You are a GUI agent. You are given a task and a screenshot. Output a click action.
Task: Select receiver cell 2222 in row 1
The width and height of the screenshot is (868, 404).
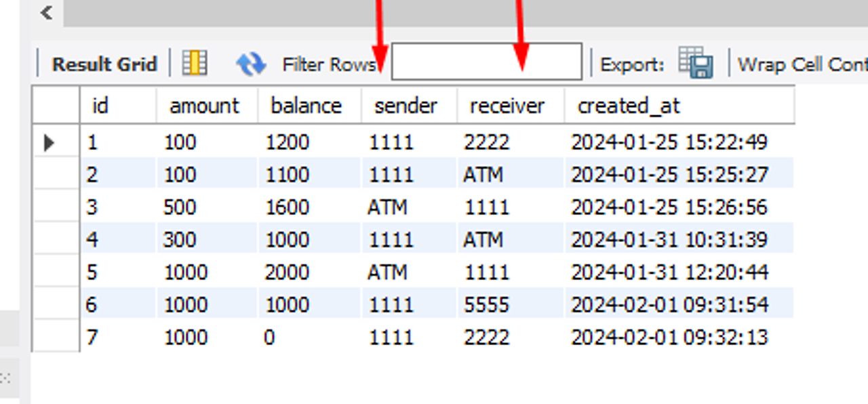(511, 142)
